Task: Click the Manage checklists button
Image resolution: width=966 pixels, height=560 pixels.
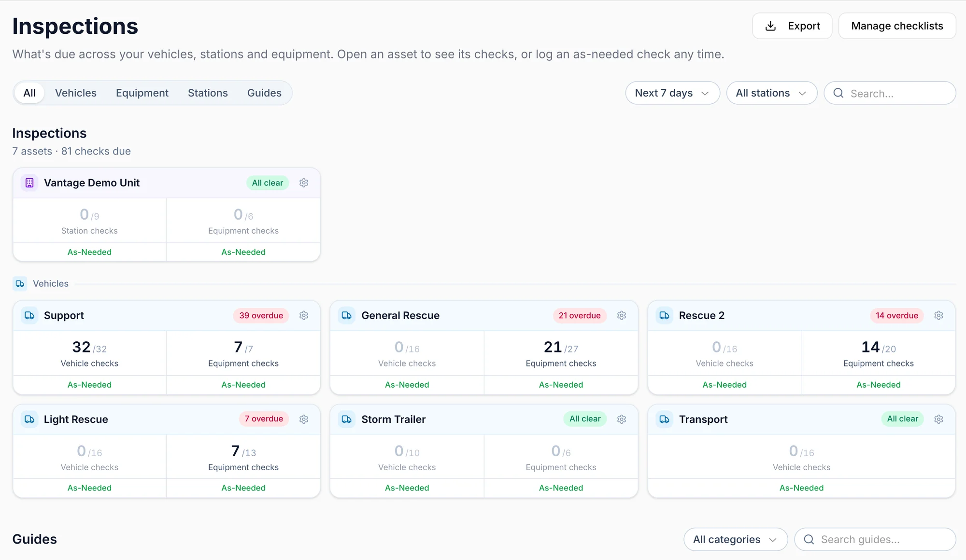Action: point(897,26)
